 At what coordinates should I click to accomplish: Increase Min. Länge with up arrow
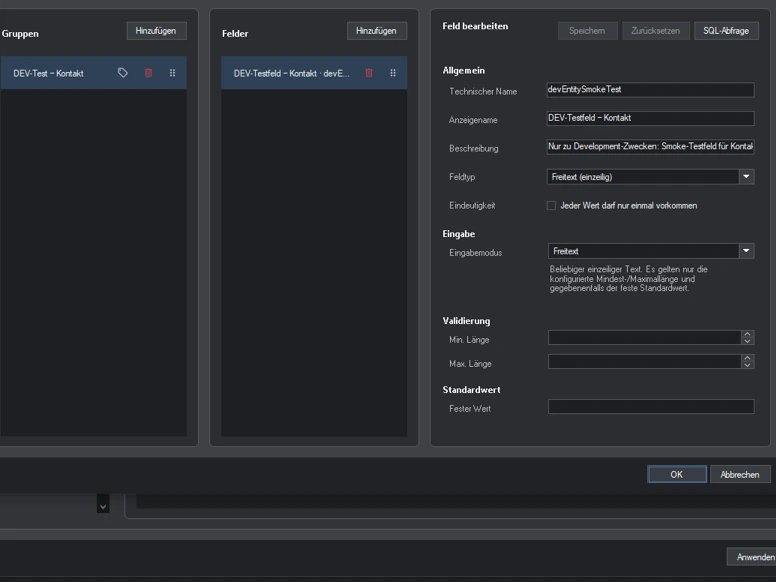(x=748, y=334)
